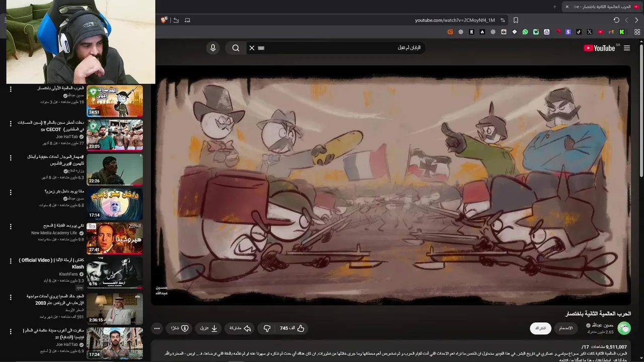Open the orange G bookmark

coord(450,32)
